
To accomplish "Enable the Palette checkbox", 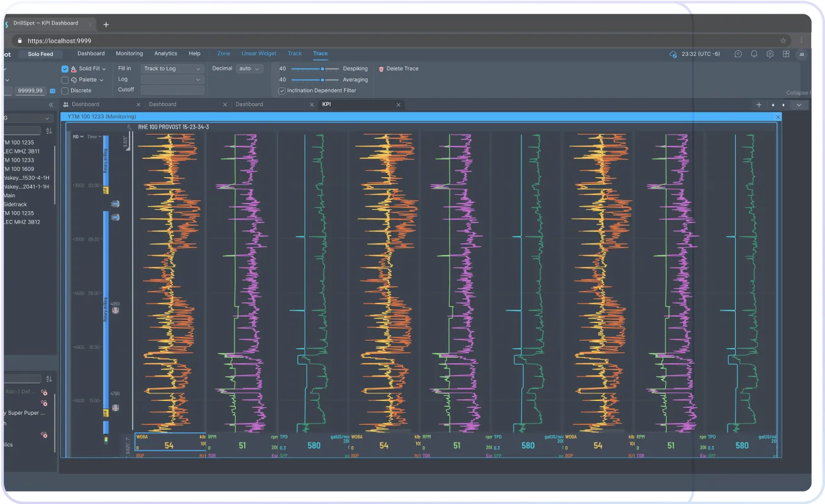I will click(65, 80).
